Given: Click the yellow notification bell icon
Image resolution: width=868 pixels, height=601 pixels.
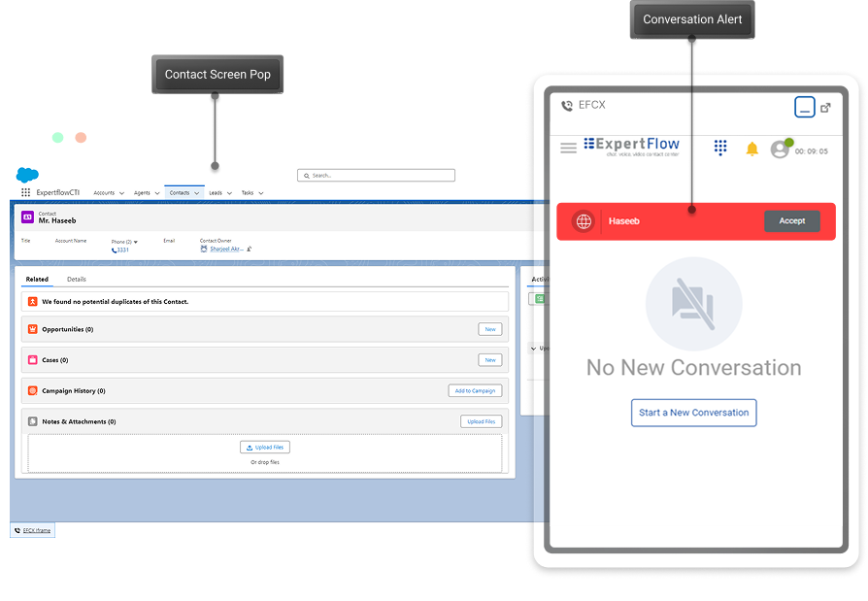Looking at the screenshot, I should click(751, 149).
